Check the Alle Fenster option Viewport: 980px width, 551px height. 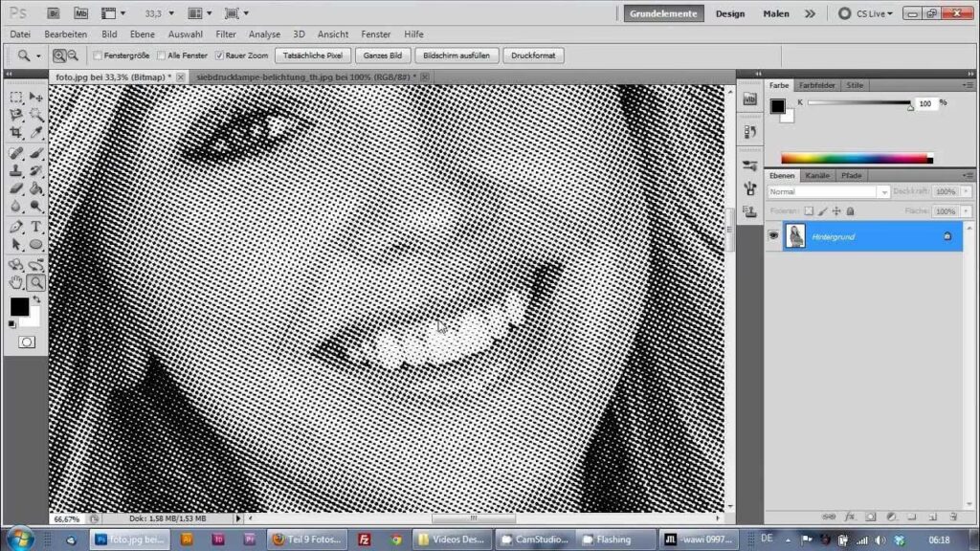161,55
